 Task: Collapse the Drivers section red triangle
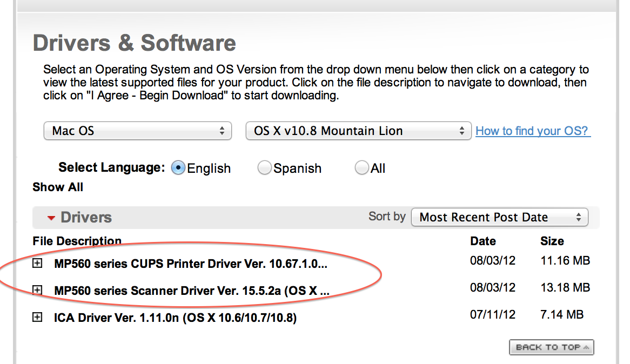tap(51, 218)
